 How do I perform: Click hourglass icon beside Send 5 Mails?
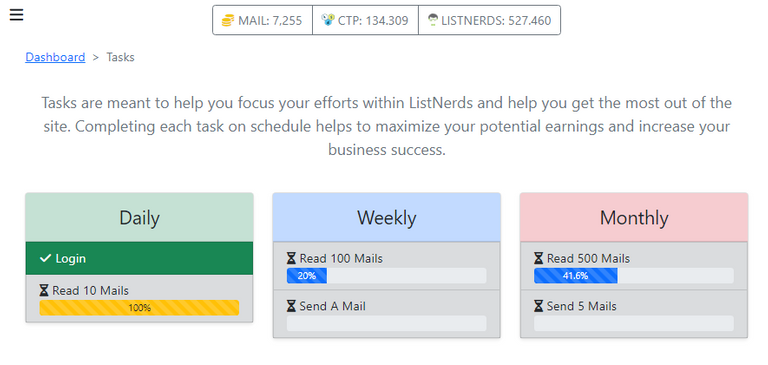pos(539,306)
